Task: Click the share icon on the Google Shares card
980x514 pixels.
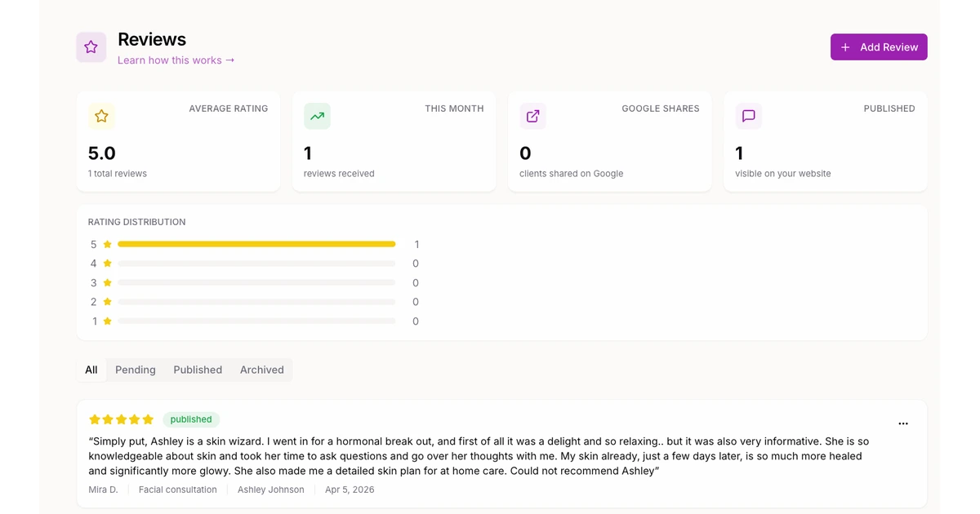Action: click(532, 116)
